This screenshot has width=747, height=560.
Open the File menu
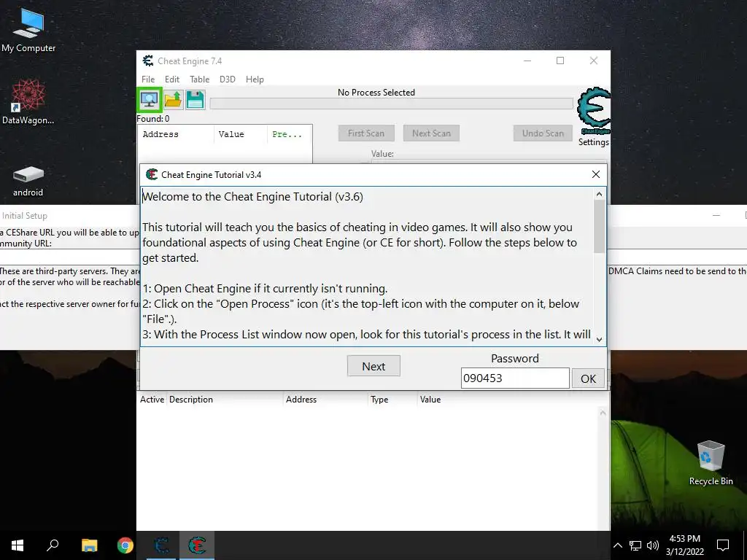coord(148,79)
